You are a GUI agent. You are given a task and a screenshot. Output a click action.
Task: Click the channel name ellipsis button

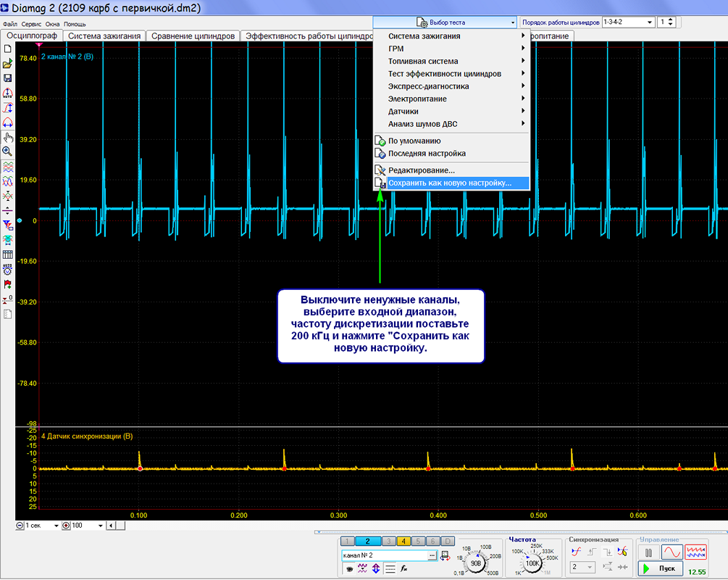pyautogui.click(x=432, y=555)
